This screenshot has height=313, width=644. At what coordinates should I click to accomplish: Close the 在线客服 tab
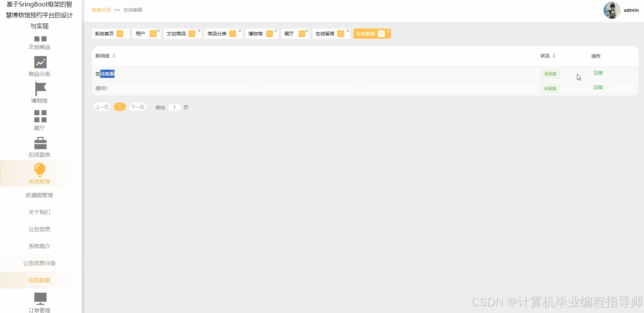[x=389, y=31]
